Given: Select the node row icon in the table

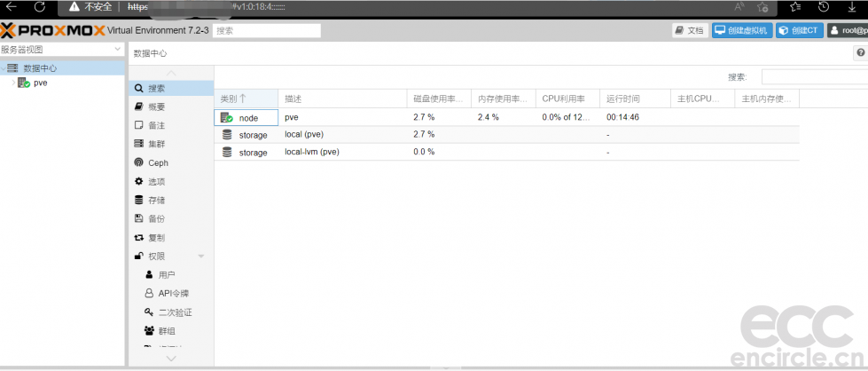Looking at the screenshot, I should [226, 117].
